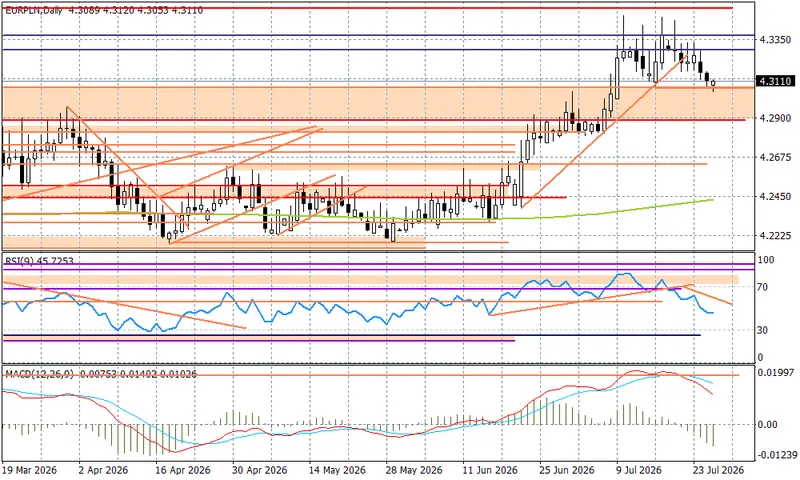Click the 4.2900 price axis label
This screenshot has width=800, height=480.
[x=775, y=118]
